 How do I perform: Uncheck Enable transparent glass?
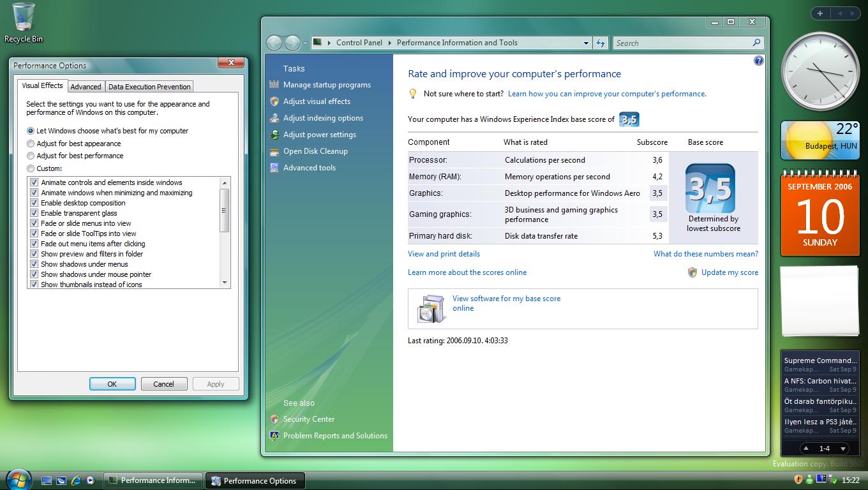(34, 213)
